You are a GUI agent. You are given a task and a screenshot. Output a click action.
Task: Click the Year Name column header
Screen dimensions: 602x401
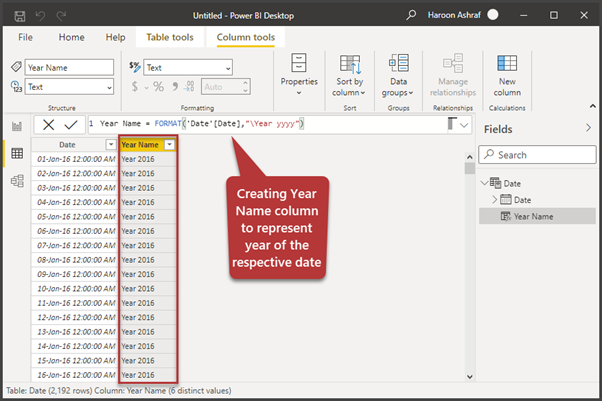coord(140,144)
